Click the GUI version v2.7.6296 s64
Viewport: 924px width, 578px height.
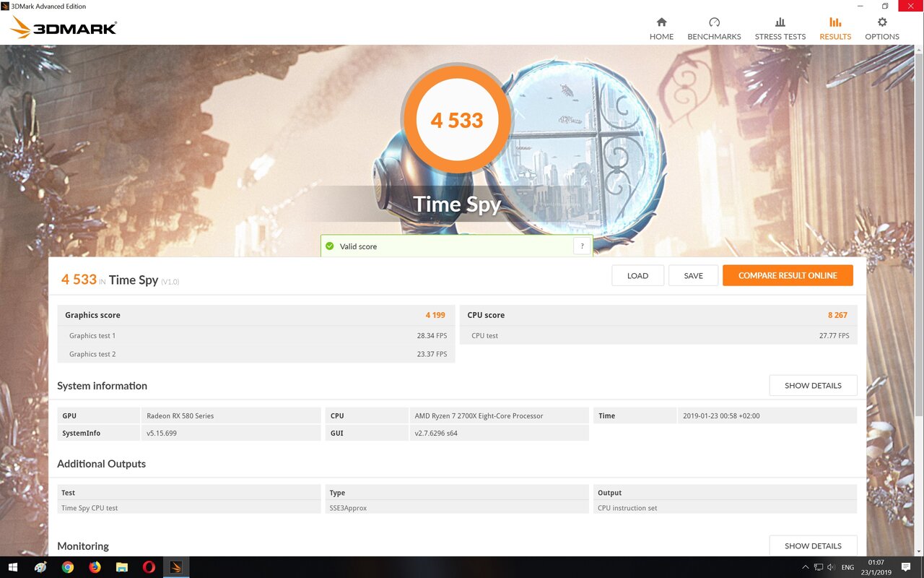pos(436,433)
